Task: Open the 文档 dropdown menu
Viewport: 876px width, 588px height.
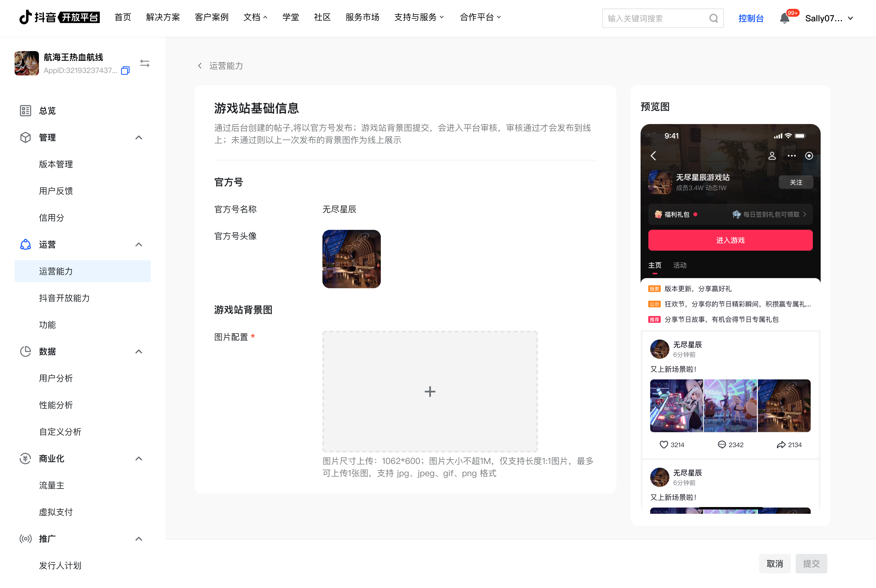Action: (255, 17)
